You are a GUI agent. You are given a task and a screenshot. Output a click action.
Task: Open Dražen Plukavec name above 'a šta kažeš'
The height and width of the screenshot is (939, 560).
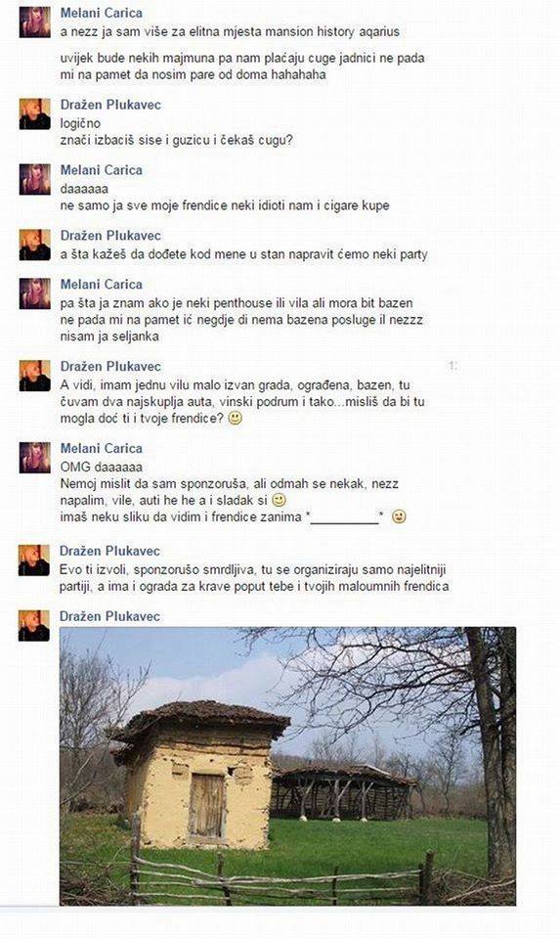(110, 236)
